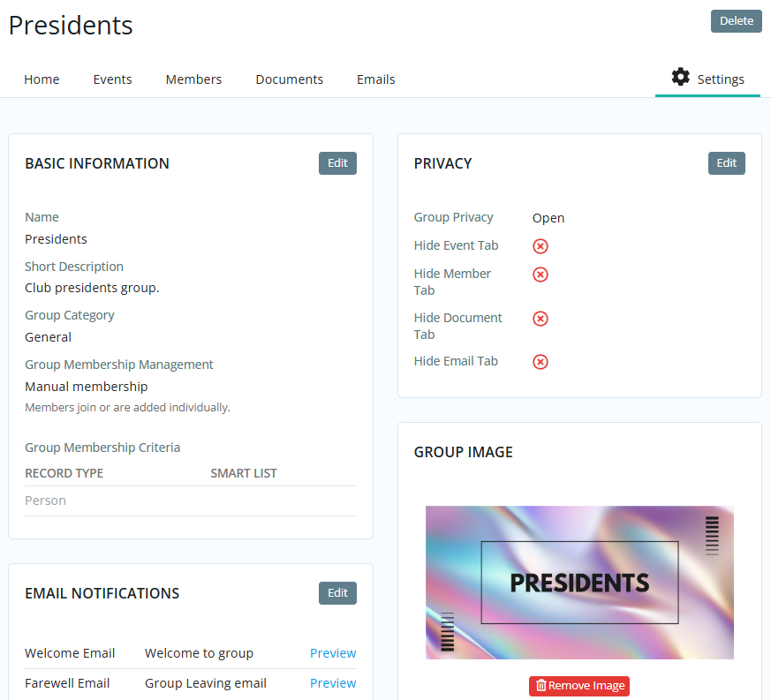Click the 'Group Category' label
Image resolution: width=771 pixels, height=700 pixels.
tap(70, 315)
